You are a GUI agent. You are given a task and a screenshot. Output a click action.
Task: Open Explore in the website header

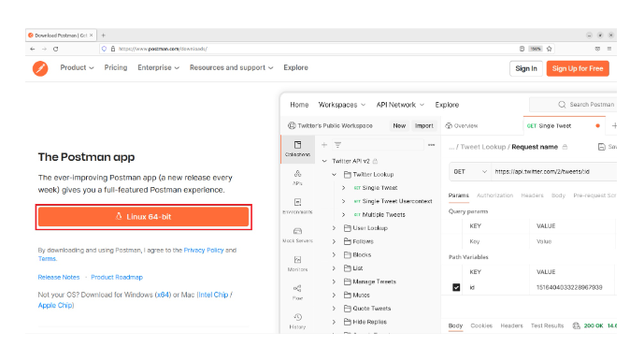coord(295,67)
